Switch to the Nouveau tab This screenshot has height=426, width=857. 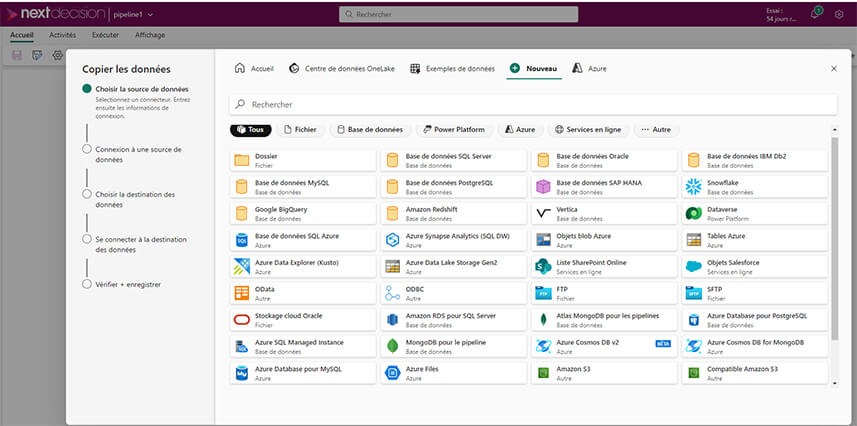tap(533, 68)
